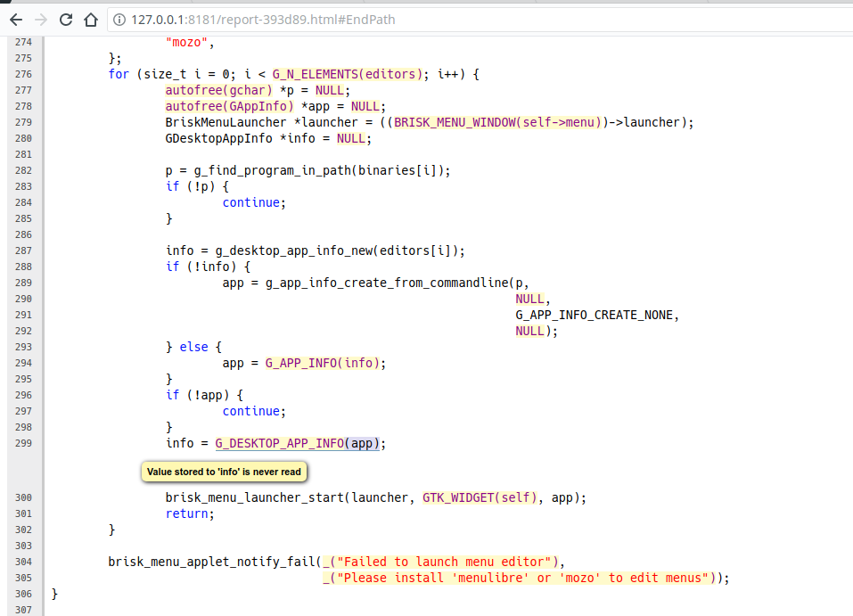The image size is (853, 616).
Task: Click brisk_menu_launcher_start call on line 300
Action: pyautogui.click(x=255, y=498)
